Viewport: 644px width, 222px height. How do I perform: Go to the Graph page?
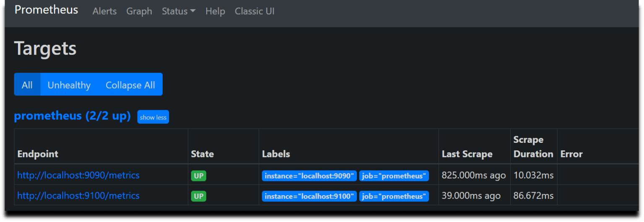(x=139, y=11)
